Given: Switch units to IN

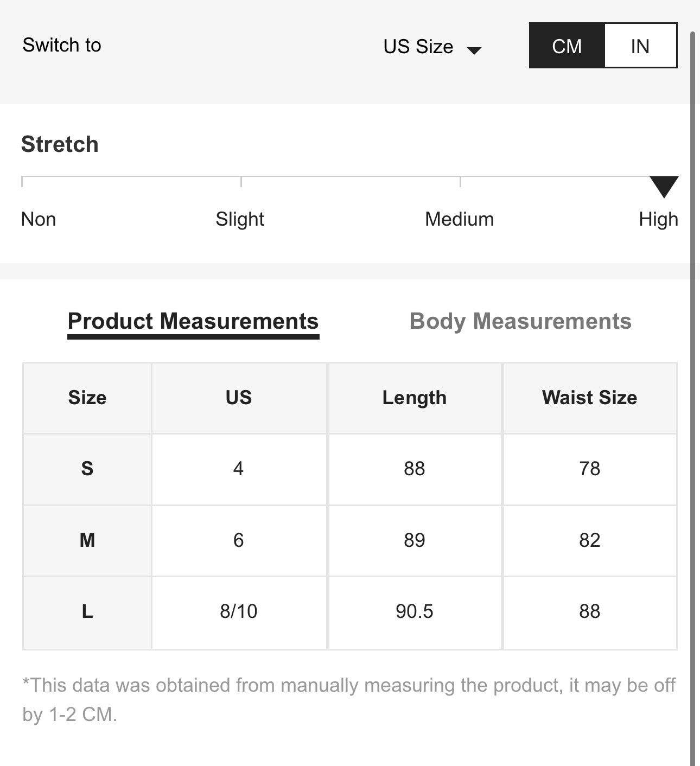Looking at the screenshot, I should (x=640, y=46).
